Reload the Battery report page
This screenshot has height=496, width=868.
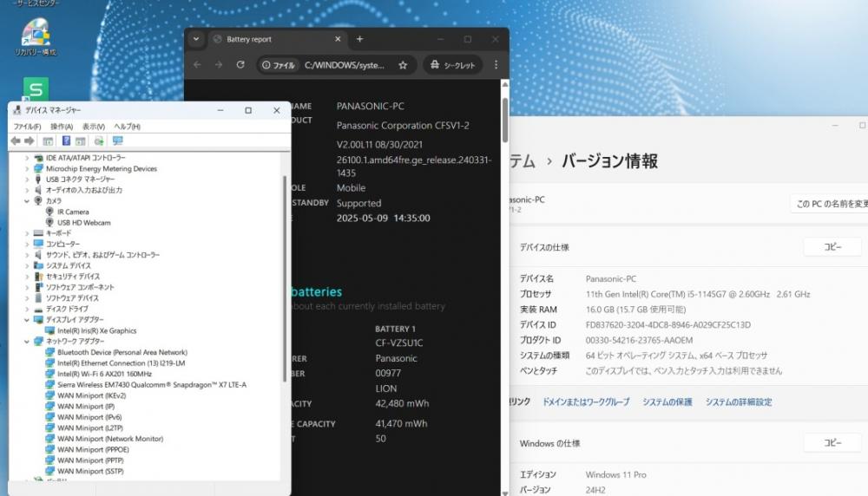point(240,65)
